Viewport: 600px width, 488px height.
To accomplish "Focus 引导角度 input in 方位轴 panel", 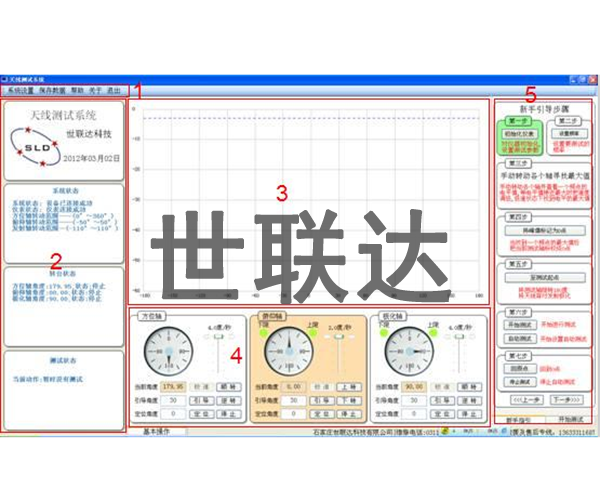I will [173, 400].
